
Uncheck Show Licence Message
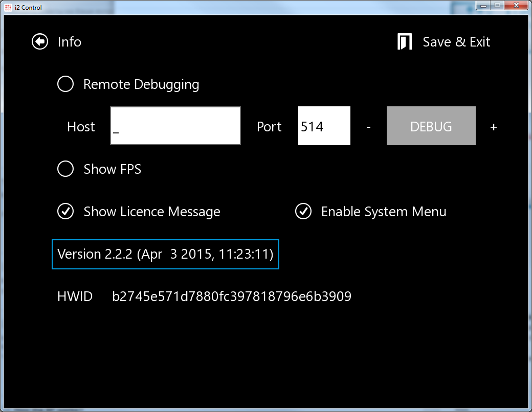click(65, 211)
